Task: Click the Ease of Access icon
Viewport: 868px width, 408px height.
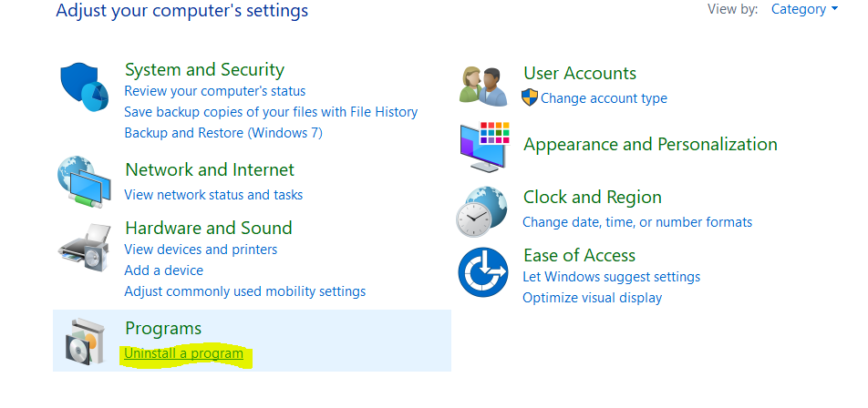Action: click(482, 271)
